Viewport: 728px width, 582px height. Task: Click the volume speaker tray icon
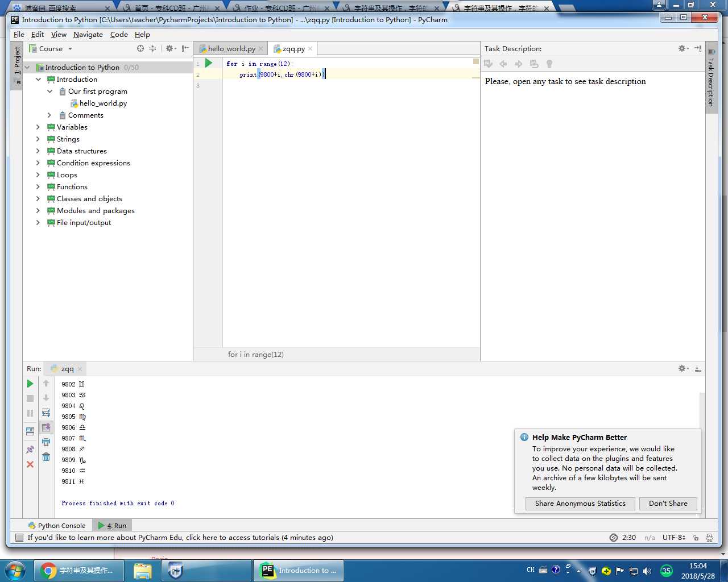coord(647,571)
